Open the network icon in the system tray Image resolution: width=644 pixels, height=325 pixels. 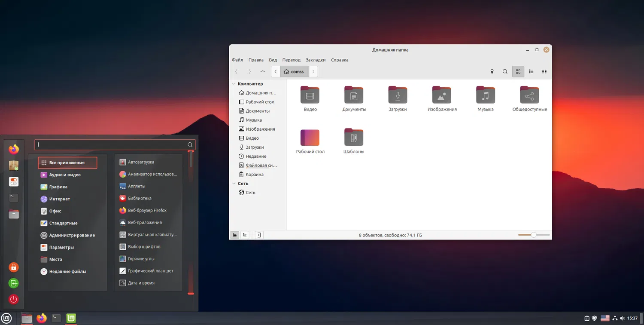[x=615, y=319]
